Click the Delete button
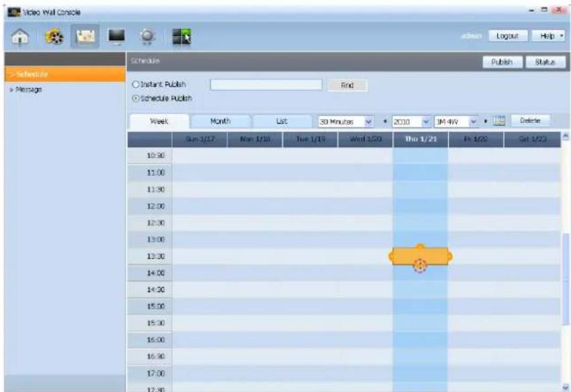 [530, 121]
